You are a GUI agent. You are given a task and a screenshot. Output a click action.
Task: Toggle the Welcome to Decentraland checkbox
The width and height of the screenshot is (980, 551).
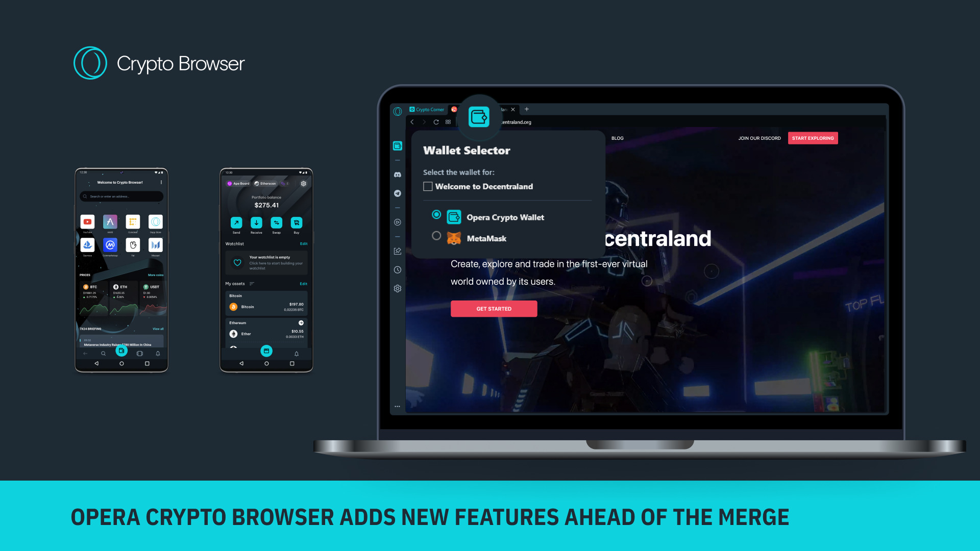click(427, 187)
